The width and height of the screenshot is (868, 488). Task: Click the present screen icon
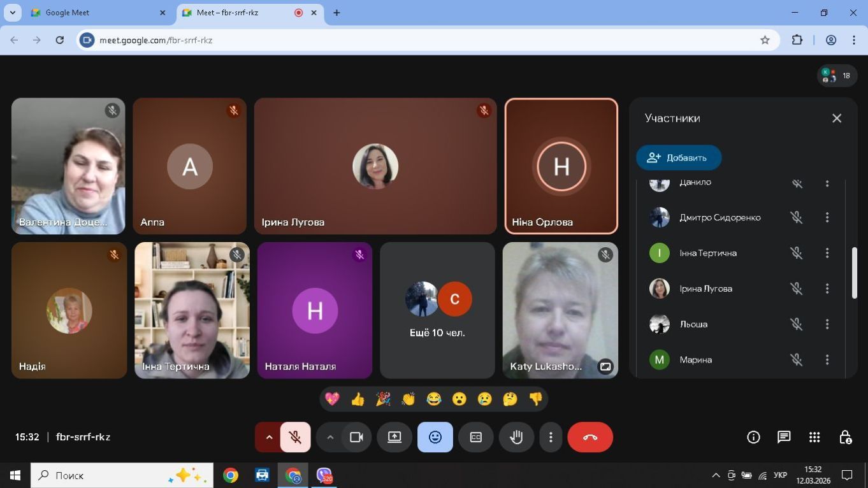[394, 437]
